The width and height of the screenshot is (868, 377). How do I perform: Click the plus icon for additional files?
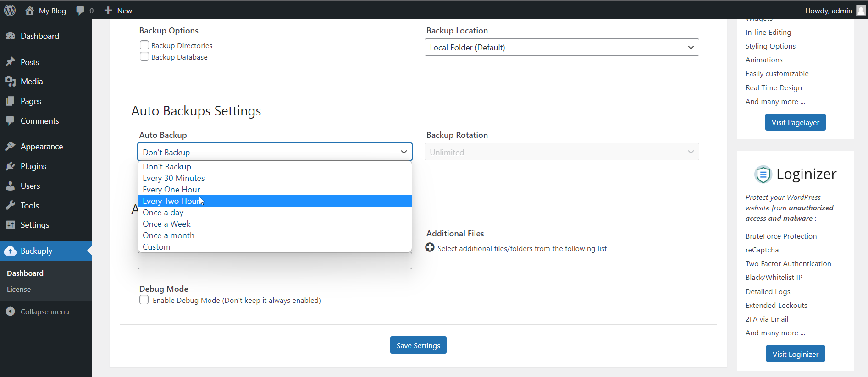click(x=430, y=247)
